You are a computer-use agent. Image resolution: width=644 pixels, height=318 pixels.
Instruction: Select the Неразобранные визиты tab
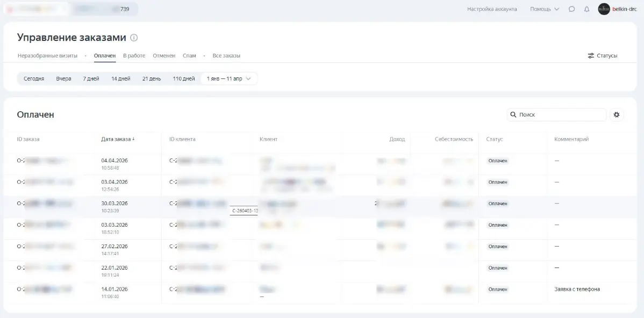click(47, 56)
